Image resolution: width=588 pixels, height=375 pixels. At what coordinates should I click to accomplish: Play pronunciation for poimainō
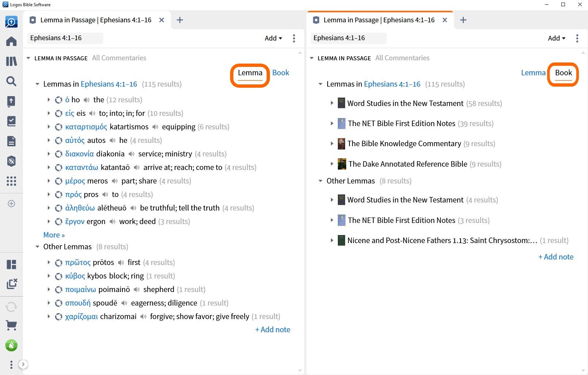pyautogui.click(x=137, y=289)
